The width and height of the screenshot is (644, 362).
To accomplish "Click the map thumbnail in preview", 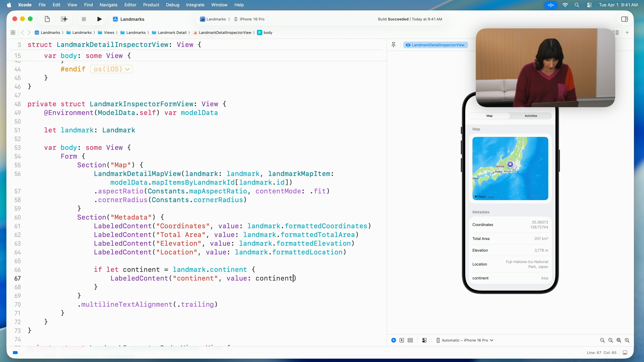I will pos(510,168).
